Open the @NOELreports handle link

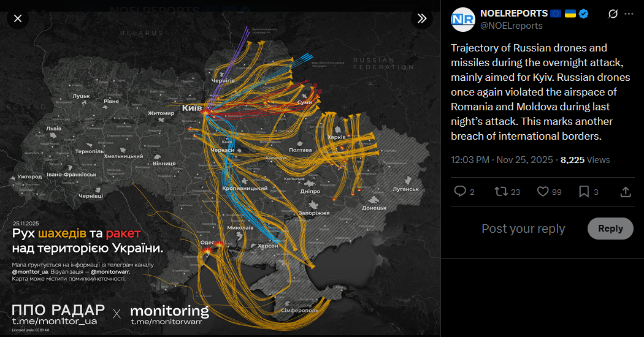(x=512, y=26)
